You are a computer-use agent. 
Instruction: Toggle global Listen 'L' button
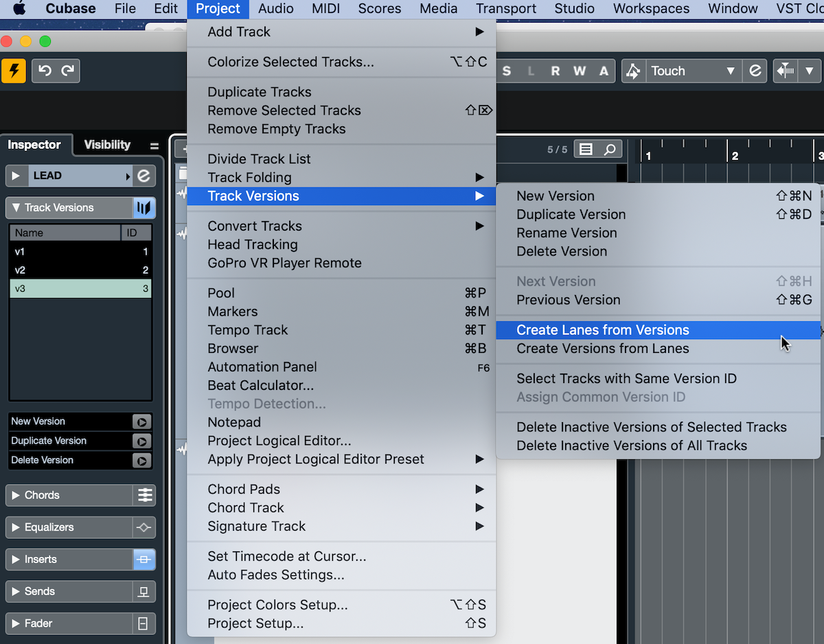pos(531,71)
